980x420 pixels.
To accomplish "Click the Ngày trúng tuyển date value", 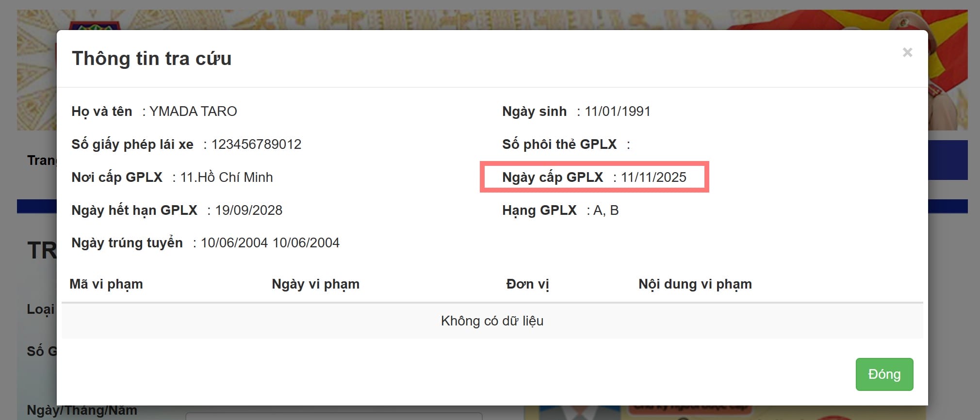I will [x=270, y=243].
